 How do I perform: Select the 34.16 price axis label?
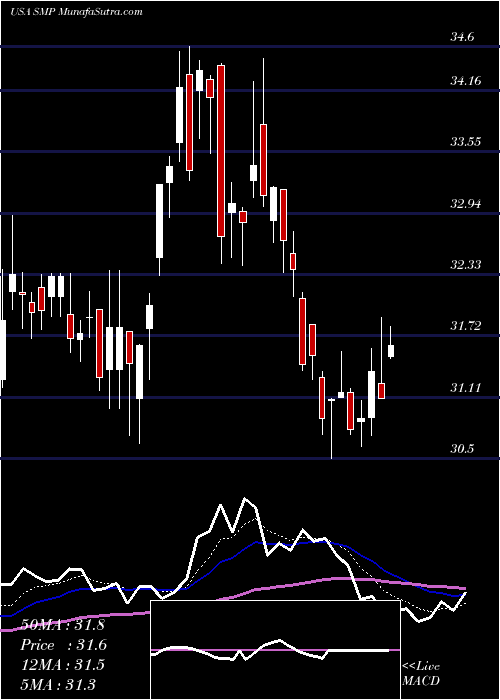click(465, 81)
